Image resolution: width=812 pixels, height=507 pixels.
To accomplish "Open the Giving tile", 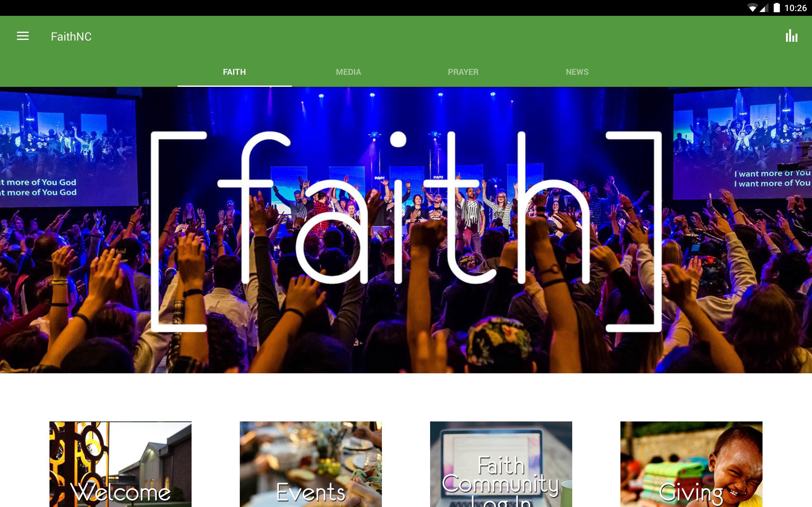I will coord(691,464).
